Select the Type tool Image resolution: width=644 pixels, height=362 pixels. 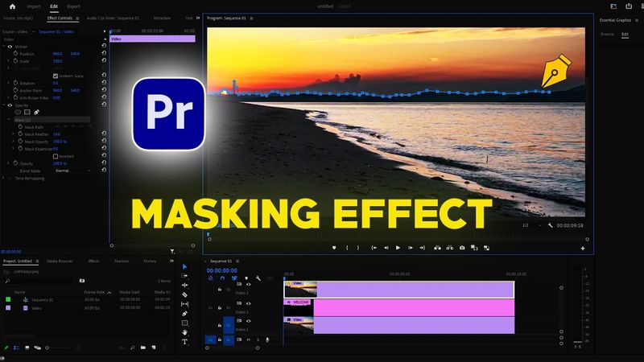185,341
